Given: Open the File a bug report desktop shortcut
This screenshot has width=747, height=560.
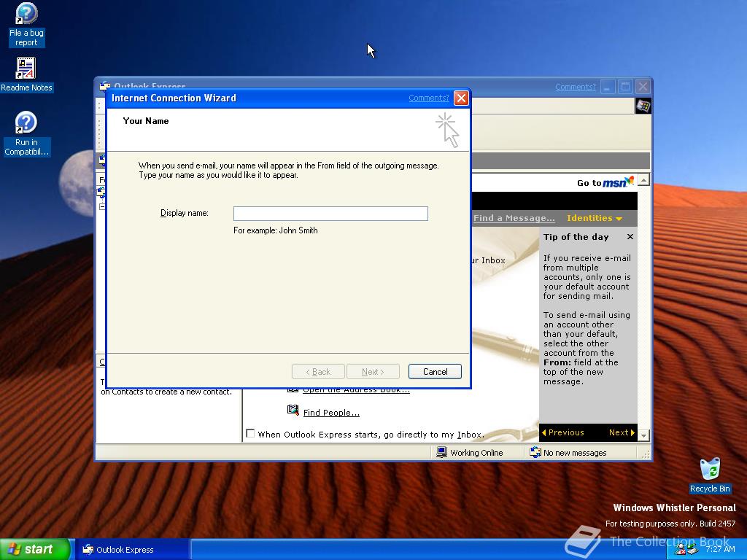Looking at the screenshot, I should click(x=26, y=25).
